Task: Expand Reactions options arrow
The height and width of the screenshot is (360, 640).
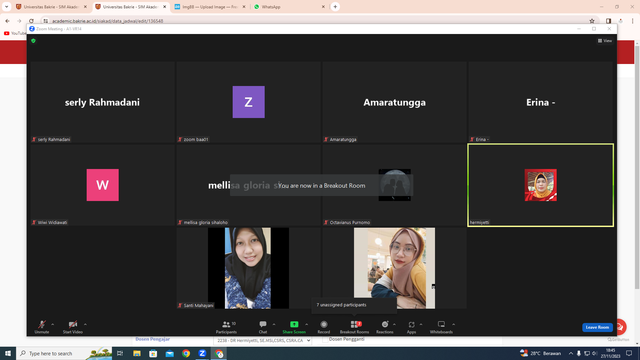Action: click(394, 324)
